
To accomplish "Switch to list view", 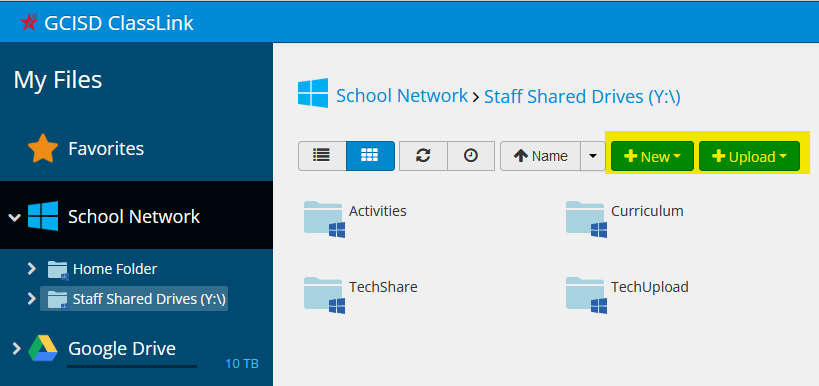I will click(322, 156).
